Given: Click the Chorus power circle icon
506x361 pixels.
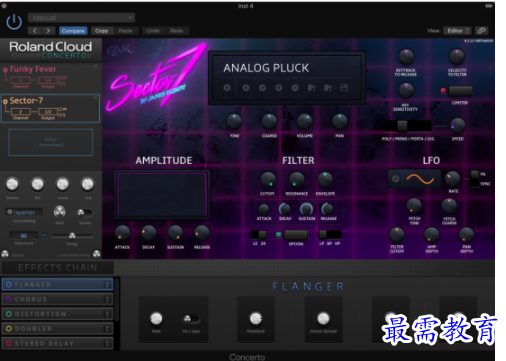Looking at the screenshot, I should click(9, 299).
